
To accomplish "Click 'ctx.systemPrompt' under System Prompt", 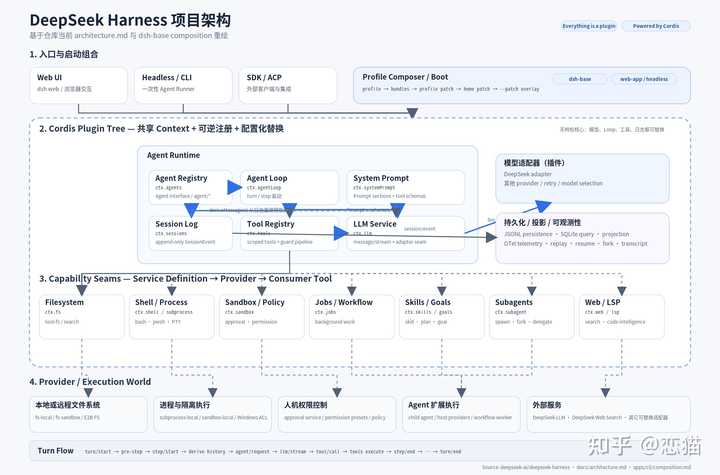I will (x=374, y=187).
